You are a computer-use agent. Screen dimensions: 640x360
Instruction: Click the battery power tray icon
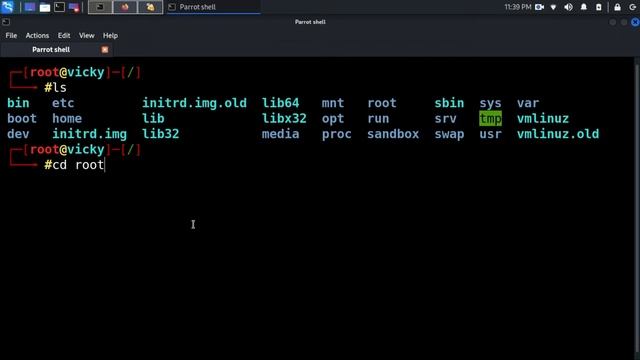click(x=598, y=7)
